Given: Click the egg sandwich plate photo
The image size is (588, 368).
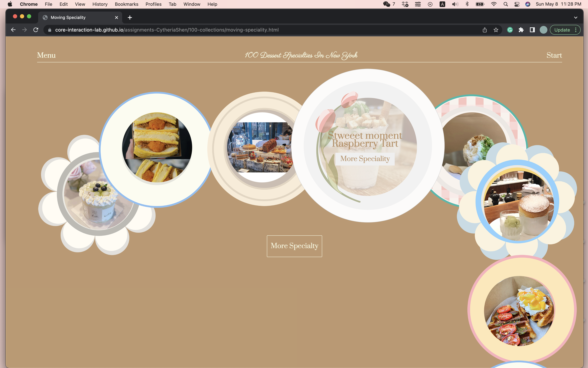Looking at the screenshot, I should coord(157,147).
